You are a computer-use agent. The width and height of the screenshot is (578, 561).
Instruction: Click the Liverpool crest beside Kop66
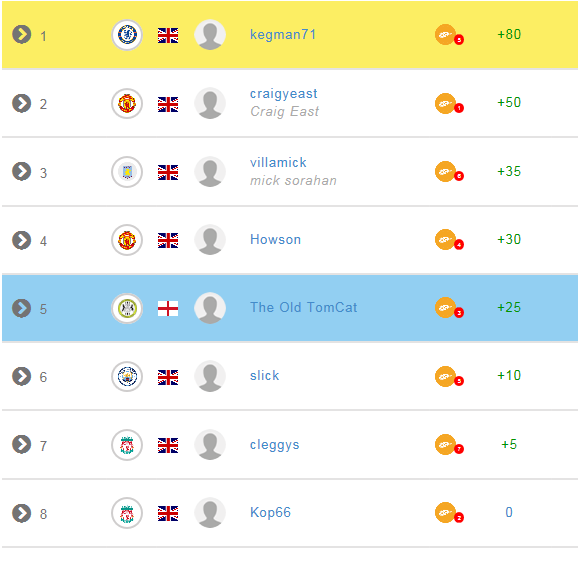pos(127,513)
